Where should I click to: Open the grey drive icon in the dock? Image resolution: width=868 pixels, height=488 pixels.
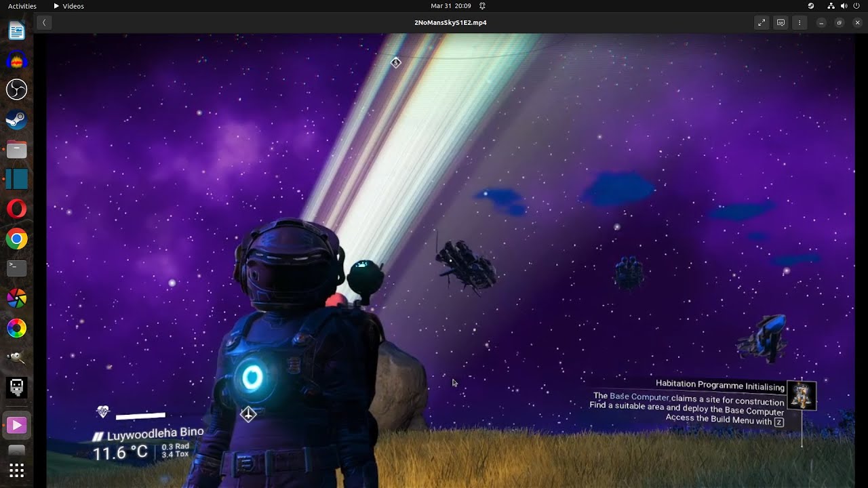click(x=17, y=450)
